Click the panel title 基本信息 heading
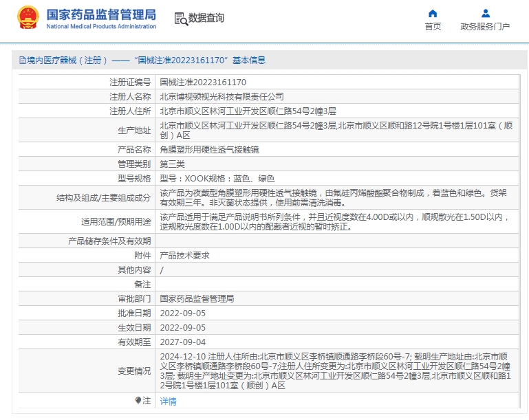The height and width of the screenshot is (420, 529). 249,60
